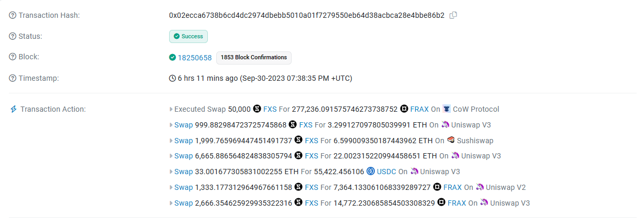Click the Sushiswap logo icon
The width and height of the screenshot is (644, 224).
pos(451,140)
